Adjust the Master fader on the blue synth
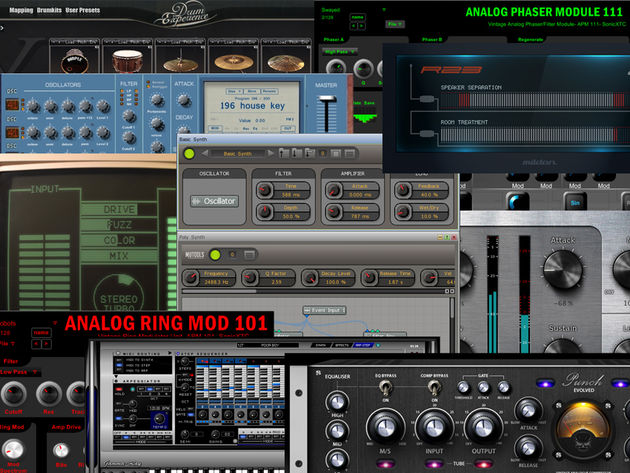630x473 pixels. pyautogui.click(x=327, y=99)
